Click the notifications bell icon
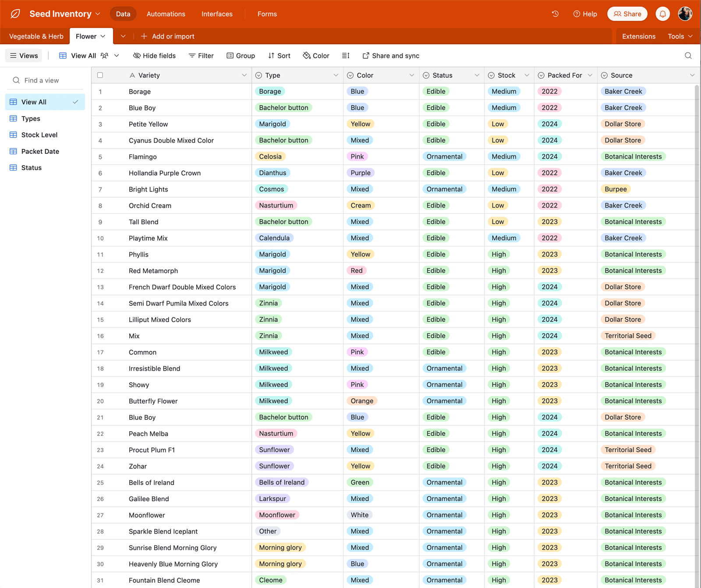This screenshot has height=588, width=701. [x=662, y=14]
